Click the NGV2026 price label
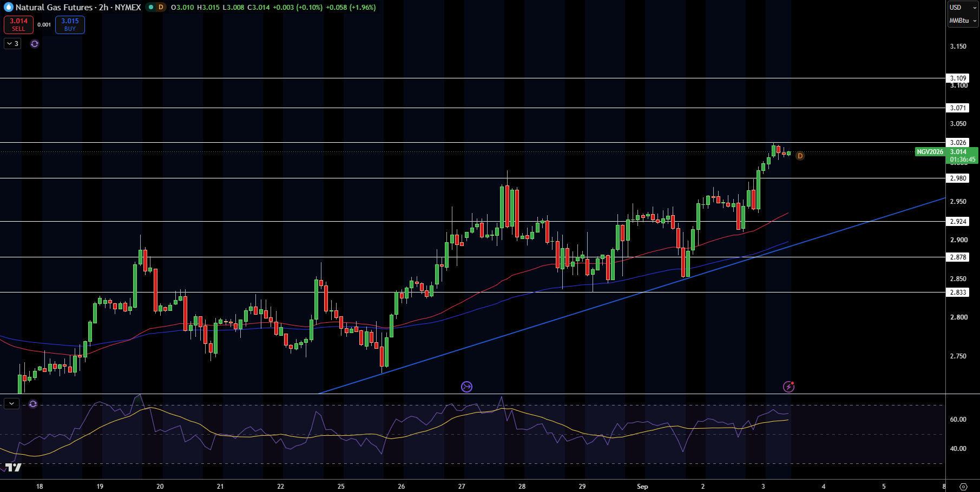Image resolution: width=980 pixels, height=492 pixels. coord(930,152)
